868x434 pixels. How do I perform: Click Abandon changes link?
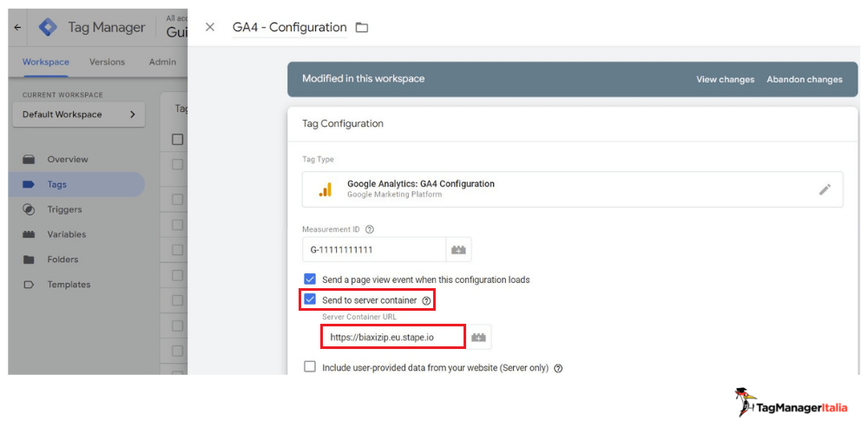[x=805, y=79]
